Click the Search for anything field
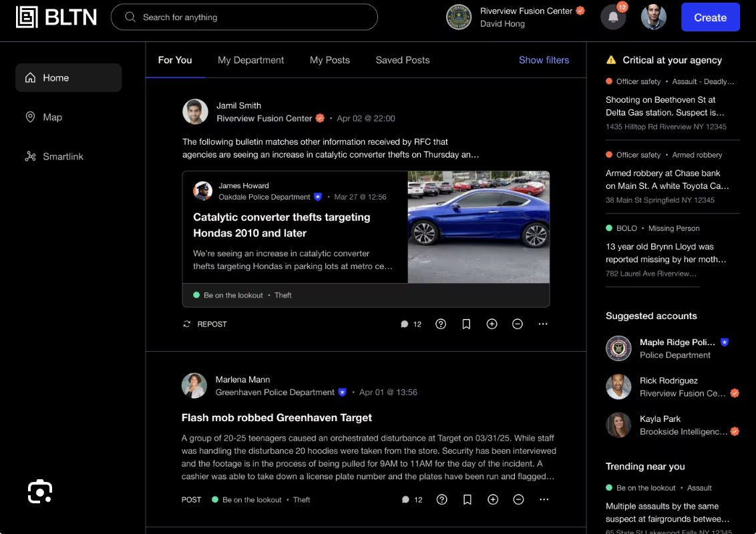This screenshot has height=534, width=756. click(244, 17)
